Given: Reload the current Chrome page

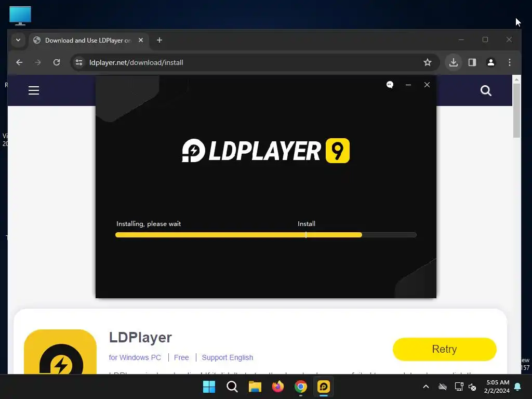Looking at the screenshot, I should [57, 62].
